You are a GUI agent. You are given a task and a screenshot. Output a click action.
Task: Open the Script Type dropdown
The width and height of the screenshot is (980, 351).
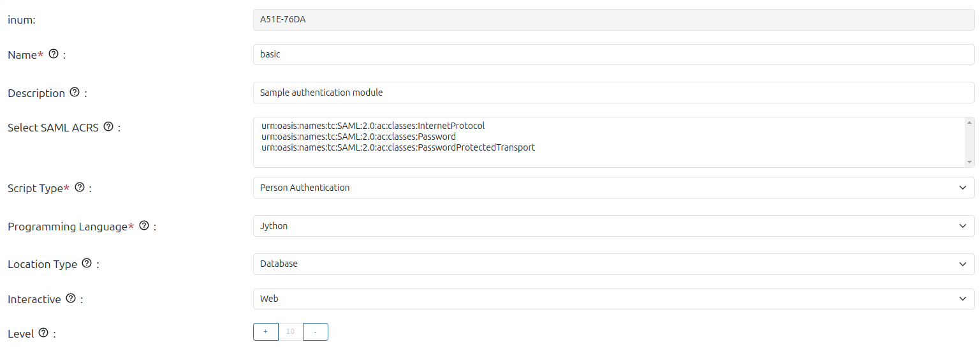point(613,188)
